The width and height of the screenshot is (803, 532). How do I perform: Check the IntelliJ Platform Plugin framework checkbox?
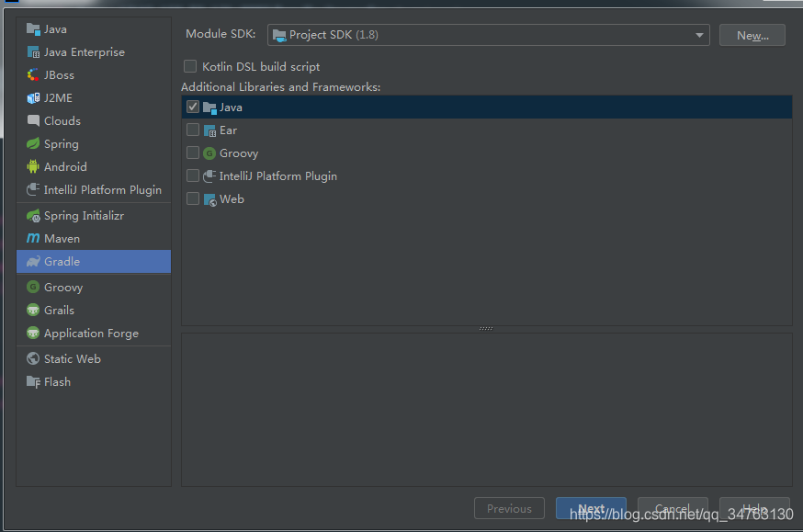(193, 175)
